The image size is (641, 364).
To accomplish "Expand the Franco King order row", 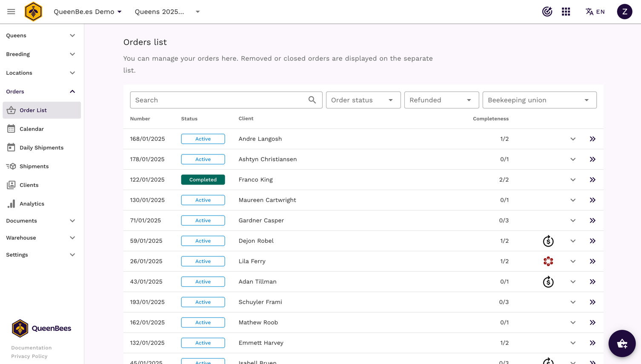I will [573, 180].
